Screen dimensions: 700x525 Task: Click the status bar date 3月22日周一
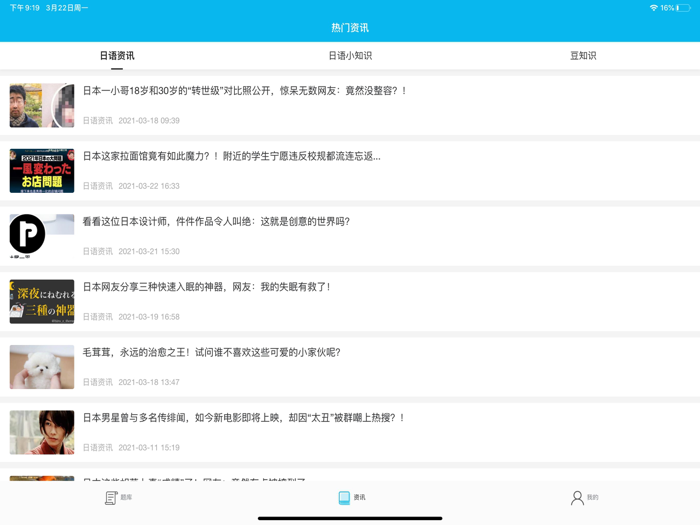pos(67,8)
